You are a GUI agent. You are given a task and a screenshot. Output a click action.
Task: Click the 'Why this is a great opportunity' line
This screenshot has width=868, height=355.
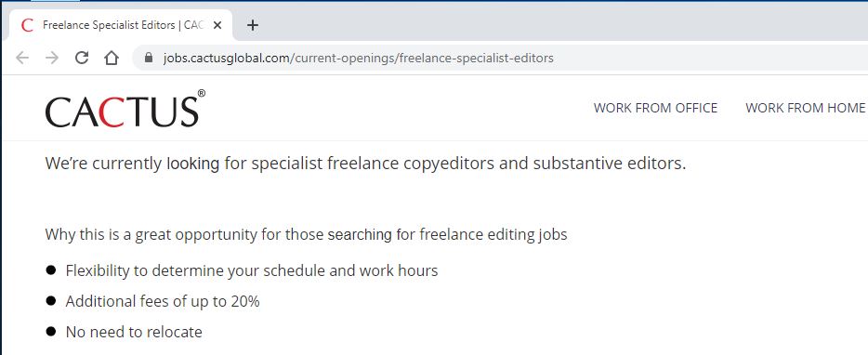[x=306, y=234]
